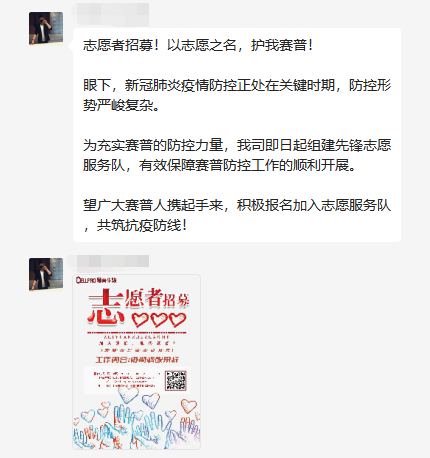Screen dimensions: 430x458
Task: Click the paragraph starting with 为充实赛普的防控力量
Action: tap(237, 155)
